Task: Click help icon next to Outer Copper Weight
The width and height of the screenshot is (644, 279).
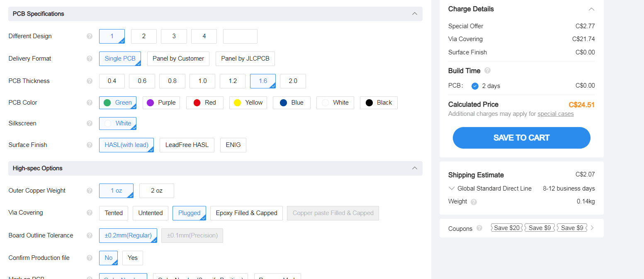Action: (90, 191)
